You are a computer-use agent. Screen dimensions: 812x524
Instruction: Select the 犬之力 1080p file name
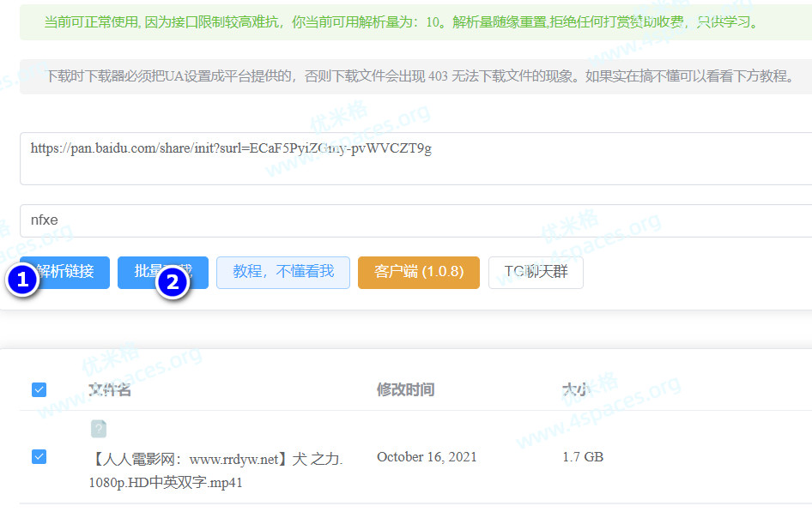215,470
